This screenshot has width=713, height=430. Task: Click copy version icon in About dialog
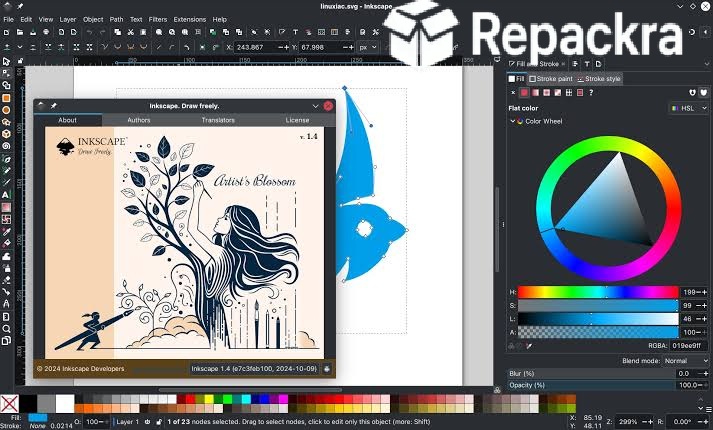coord(326,369)
